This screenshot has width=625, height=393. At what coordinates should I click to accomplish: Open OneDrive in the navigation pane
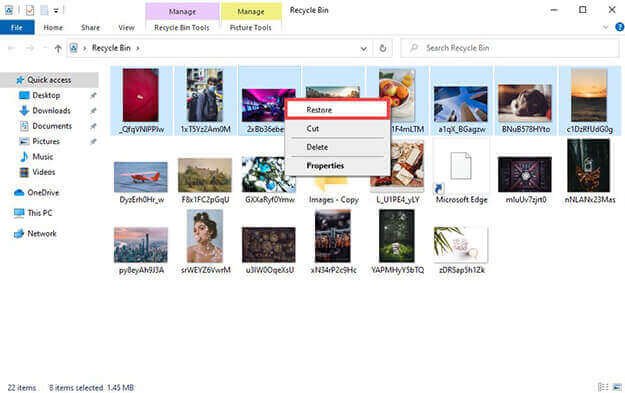click(43, 193)
